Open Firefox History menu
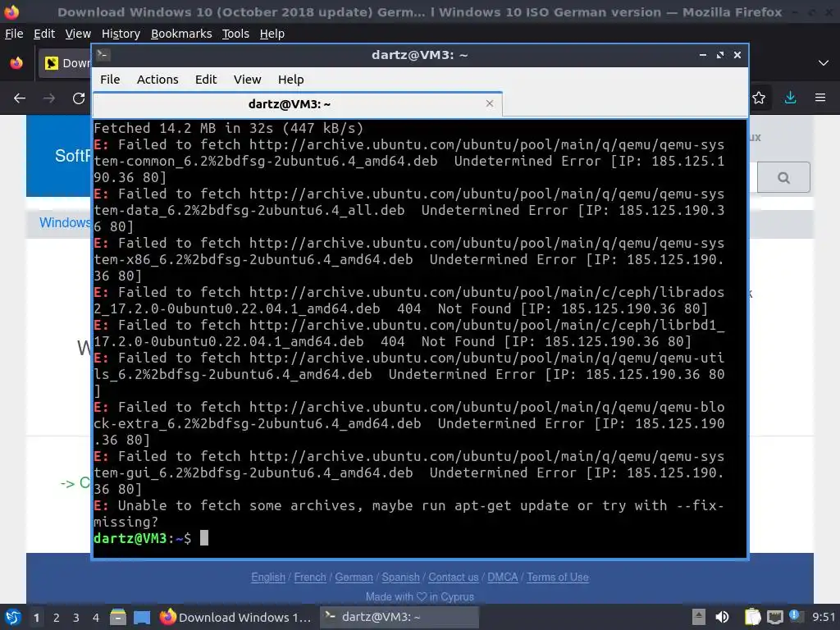The width and height of the screenshot is (840, 630). tap(121, 34)
